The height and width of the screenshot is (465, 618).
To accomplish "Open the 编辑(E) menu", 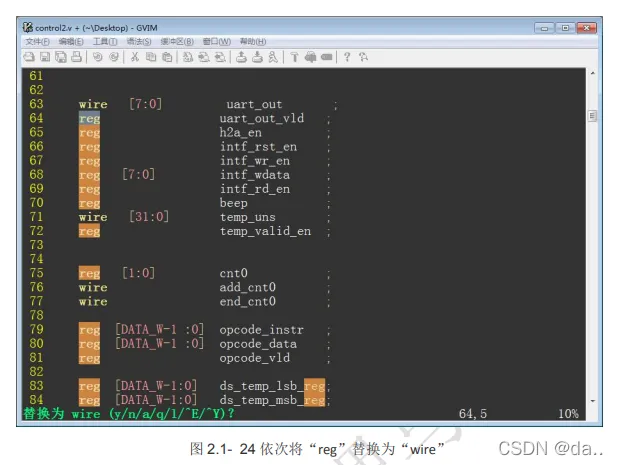I will 71,41.
